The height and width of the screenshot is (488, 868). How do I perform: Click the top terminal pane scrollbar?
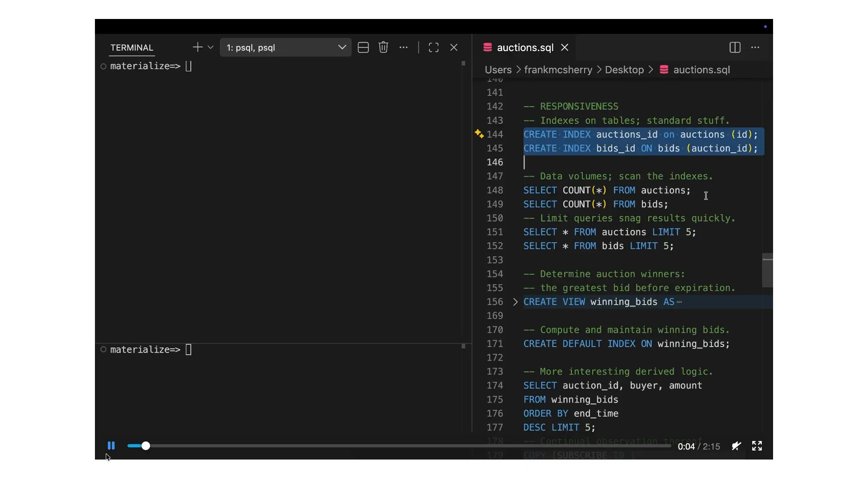tap(463, 64)
